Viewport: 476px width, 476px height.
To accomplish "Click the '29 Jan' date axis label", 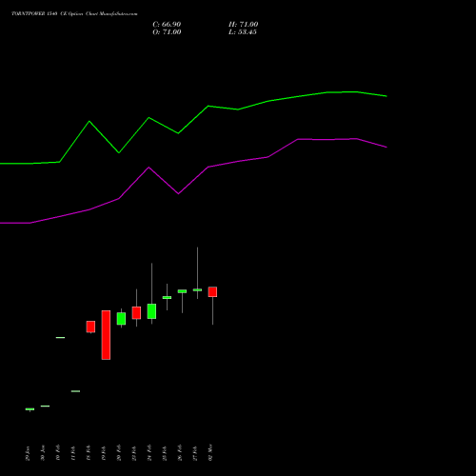I will point(28,453).
